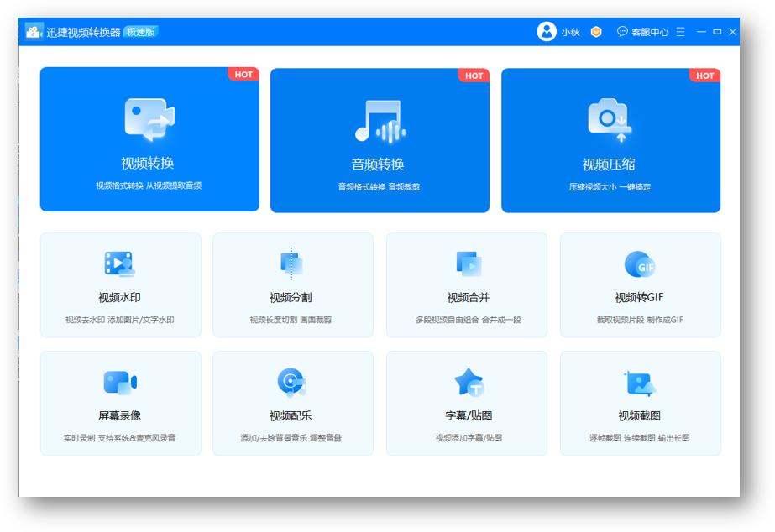Click the orange VIP hexagon icon

point(596,30)
